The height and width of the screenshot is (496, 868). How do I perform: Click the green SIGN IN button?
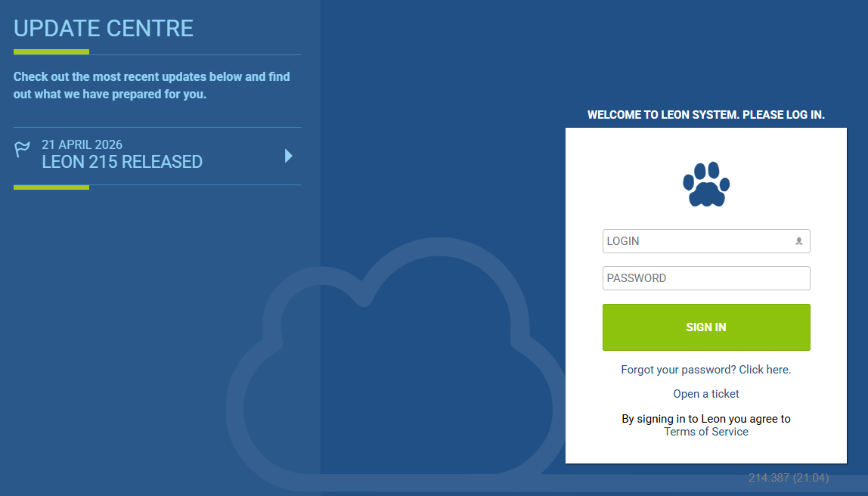[x=705, y=327]
